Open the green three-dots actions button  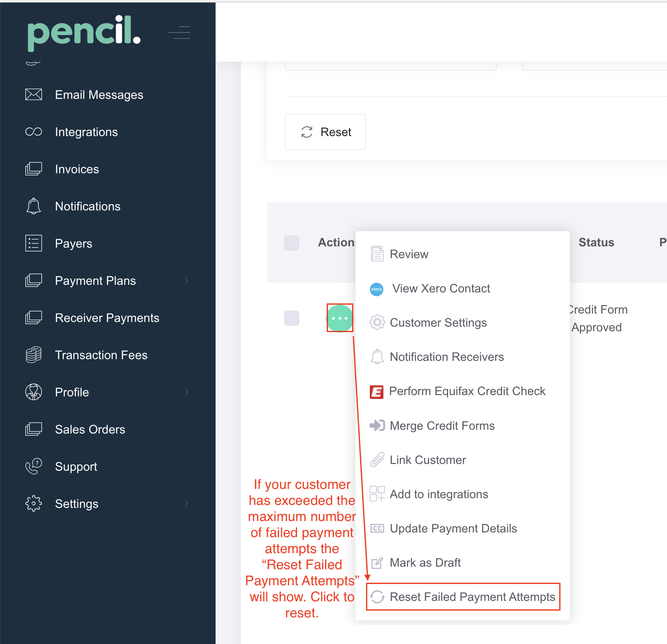click(340, 318)
